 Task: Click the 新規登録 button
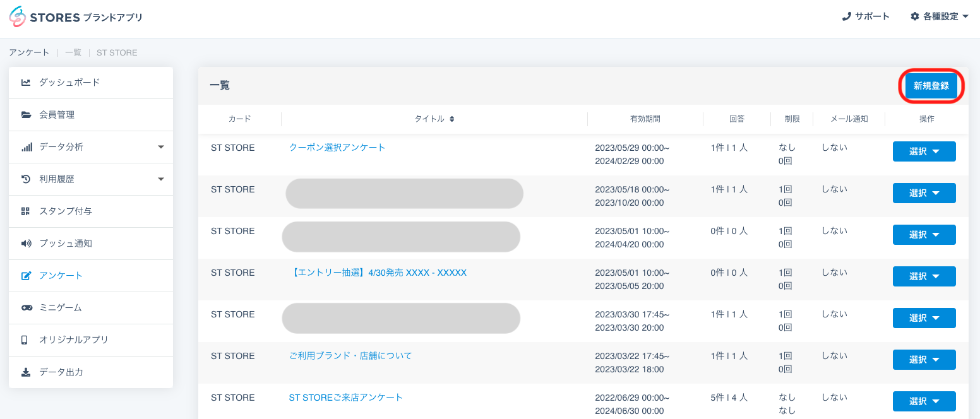click(x=931, y=86)
